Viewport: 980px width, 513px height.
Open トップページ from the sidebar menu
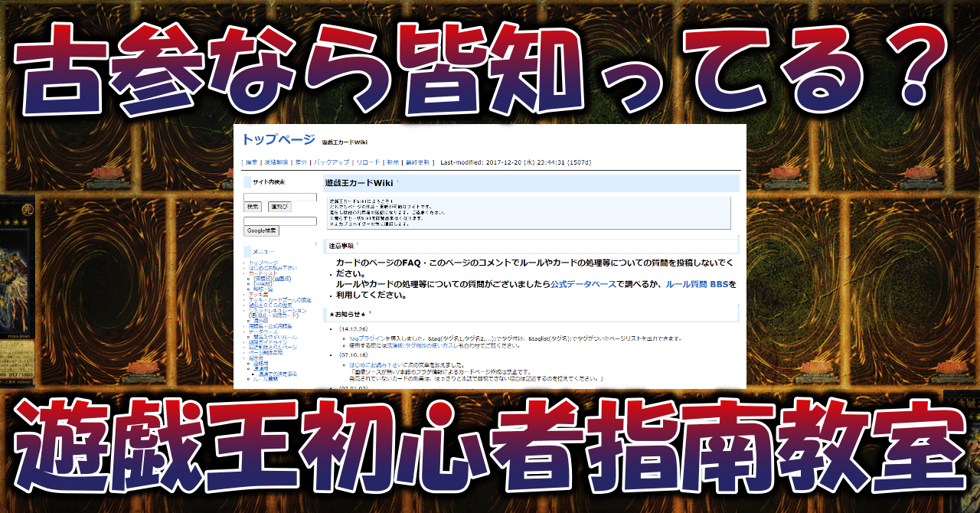(x=264, y=263)
